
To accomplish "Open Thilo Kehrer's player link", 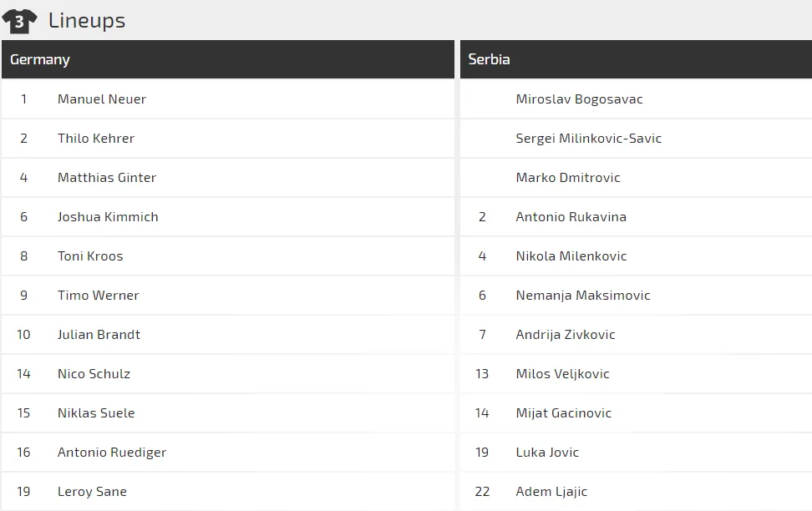I will tap(96, 138).
